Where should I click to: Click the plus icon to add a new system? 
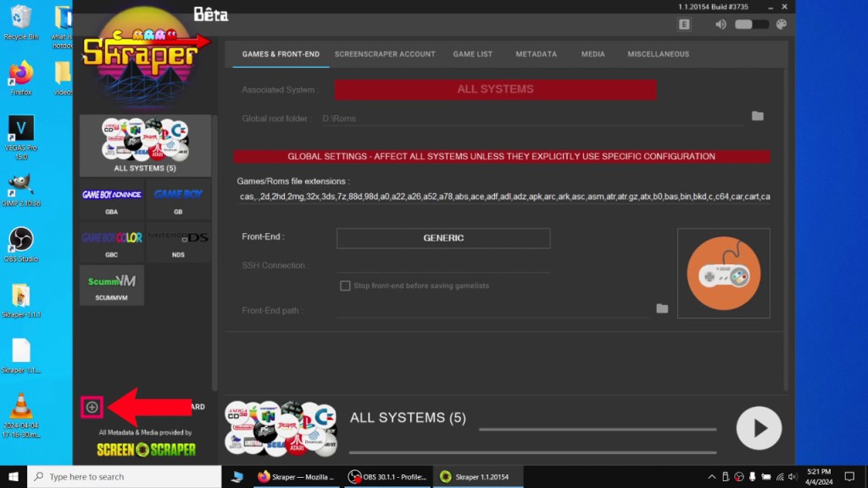click(x=92, y=407)
